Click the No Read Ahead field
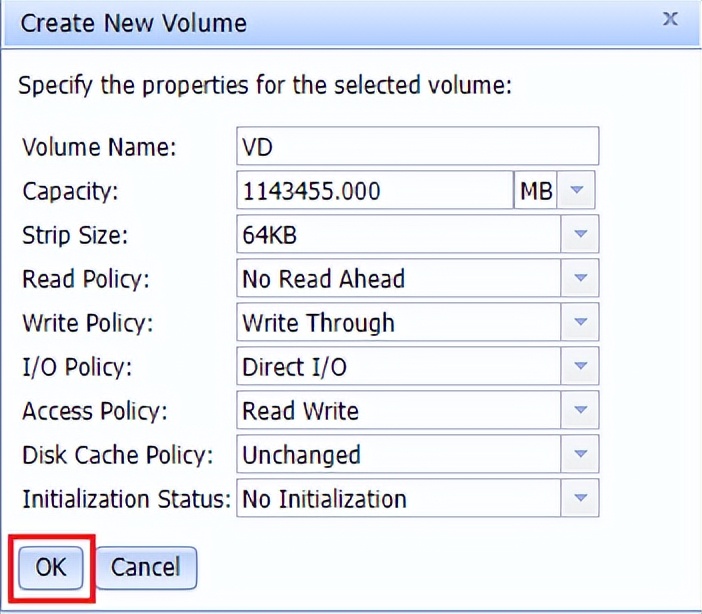The height and width of the screenshot is (614, 702). point(398,278)
